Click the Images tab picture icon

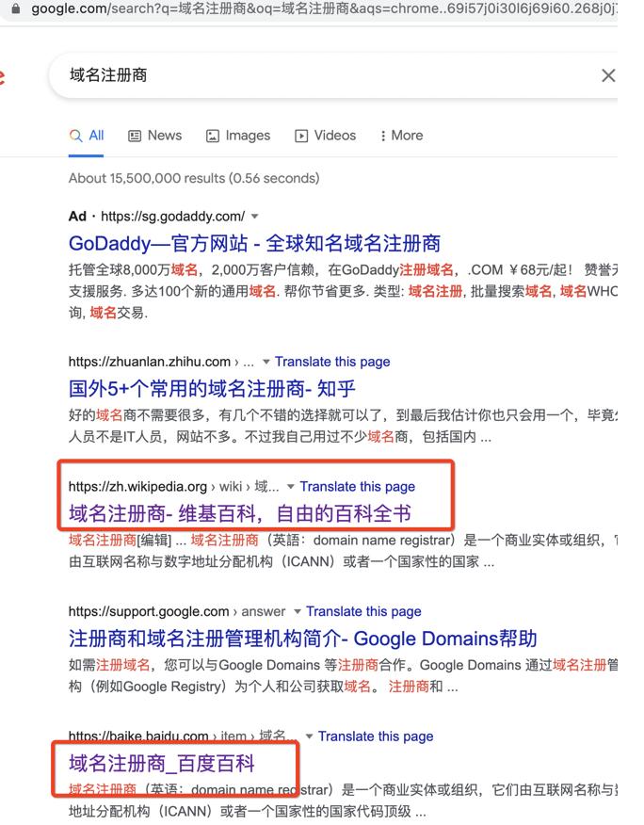click(x=213, y=137)
